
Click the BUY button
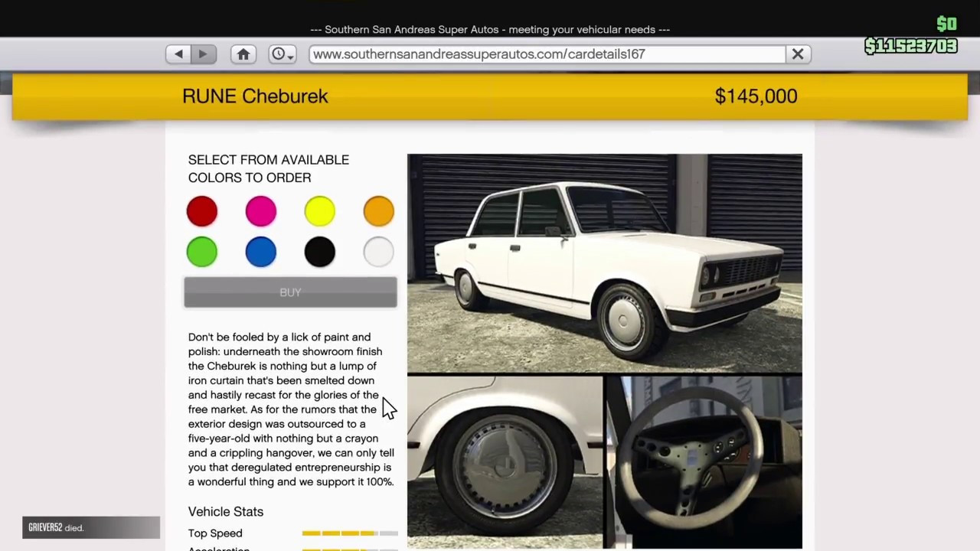coord(290,292)
